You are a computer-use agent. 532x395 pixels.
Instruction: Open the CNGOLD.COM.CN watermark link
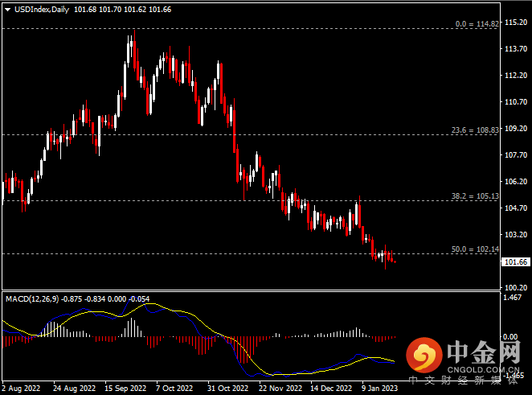click(483, 369)
